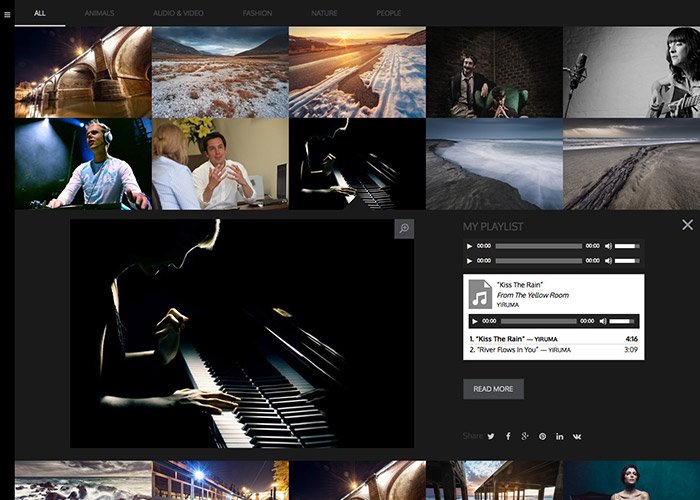Click the music note file icon

click(480, 294)
